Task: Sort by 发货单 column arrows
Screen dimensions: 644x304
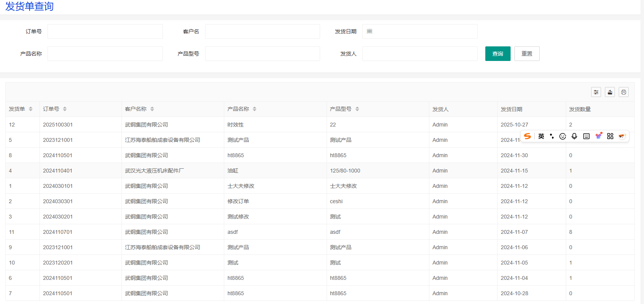Action: pyautogui.click(x=31, y=109)
